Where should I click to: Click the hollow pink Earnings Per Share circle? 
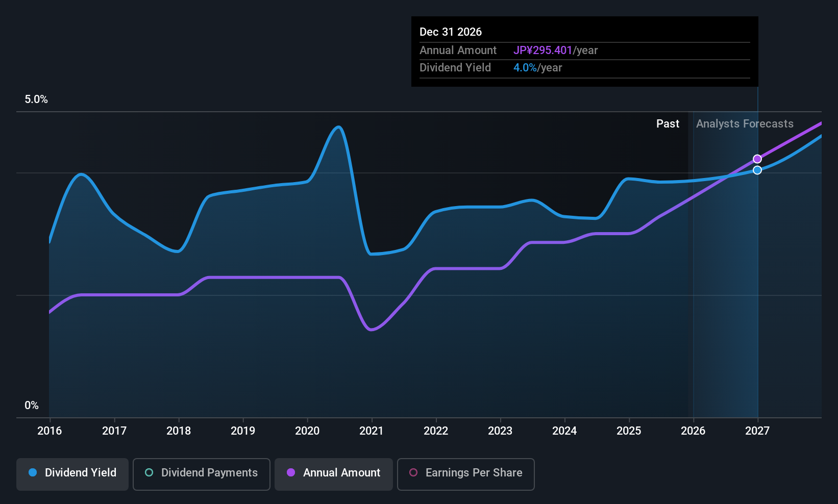pyautogui.click(x=413, y=473)
